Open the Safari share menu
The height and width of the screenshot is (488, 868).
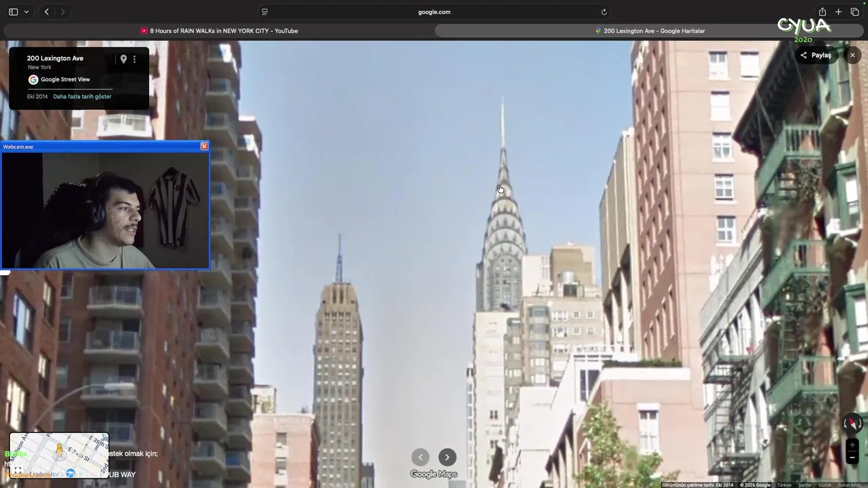pyautogui.click(x=823, y=12)
